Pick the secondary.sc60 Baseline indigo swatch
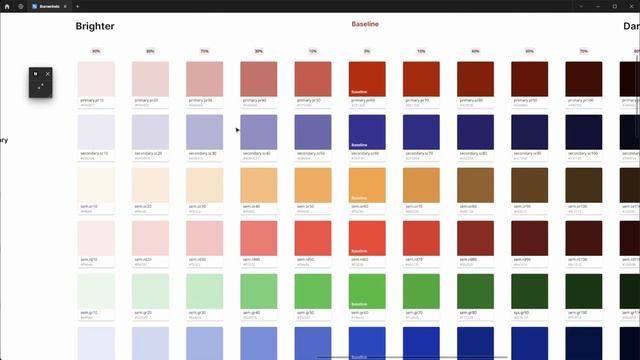The width and height of the screenshot is (640, 360). 367,132
